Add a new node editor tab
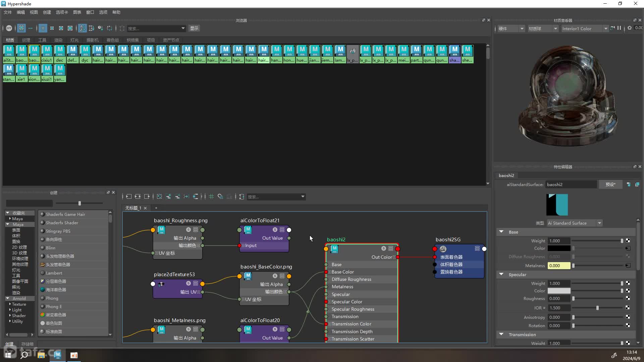Image resolution: width=644 pixels, height=362 pixels. [156, 208]
